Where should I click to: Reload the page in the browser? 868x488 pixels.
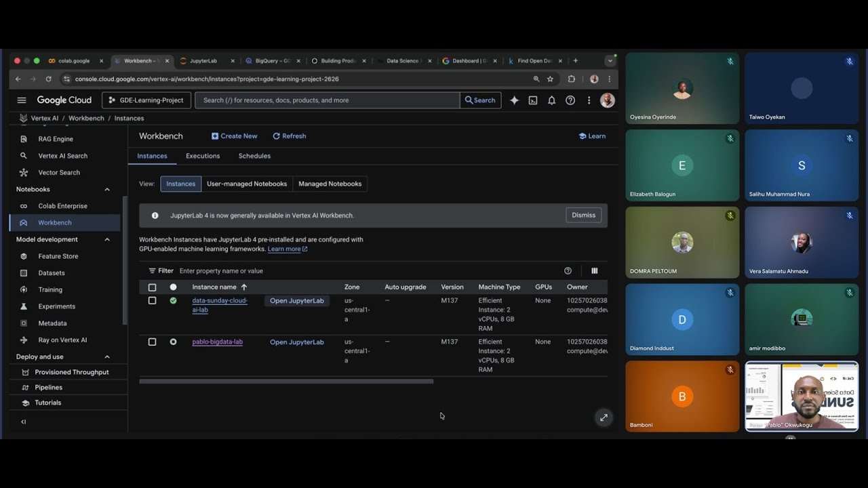point(48,79)
